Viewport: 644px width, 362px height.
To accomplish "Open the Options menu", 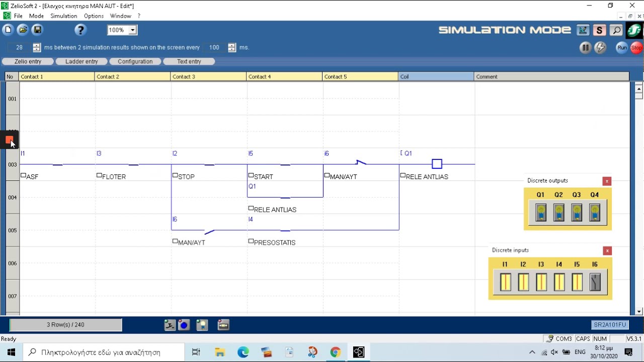I will tap(94, 16).
